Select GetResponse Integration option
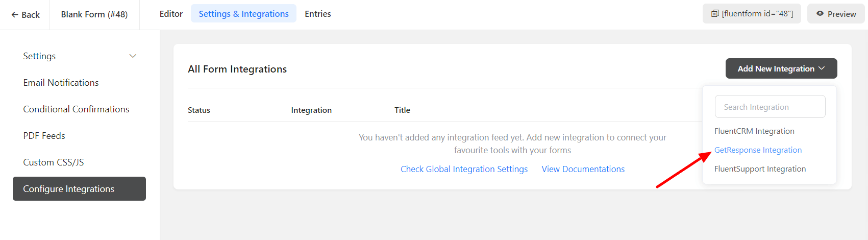This screenshot has width=868, height=240. [x=758, y=150]
